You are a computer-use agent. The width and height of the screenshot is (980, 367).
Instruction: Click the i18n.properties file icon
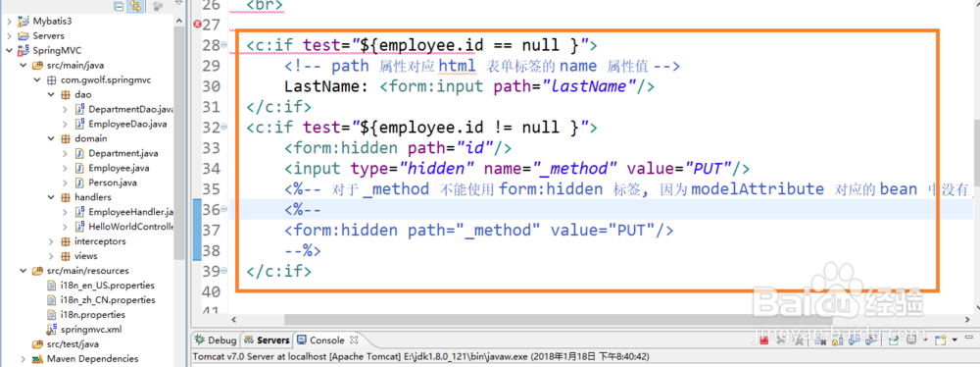tap(51, 314)
